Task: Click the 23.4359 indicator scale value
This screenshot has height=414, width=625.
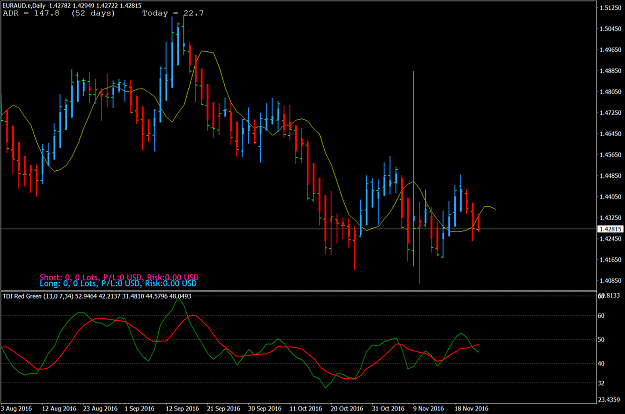Action: tap(609, 399)
